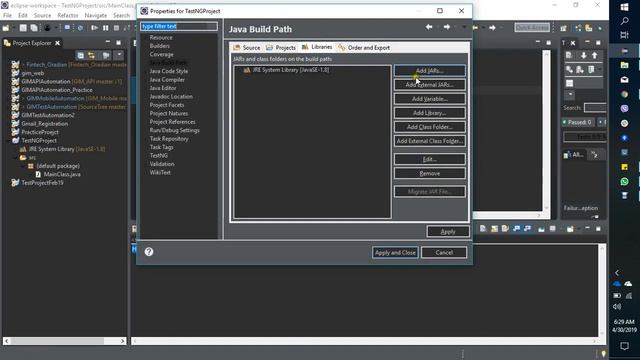Click the Remove button
Viewport: 640px width, 360px height.
click(x=429, y=173)
